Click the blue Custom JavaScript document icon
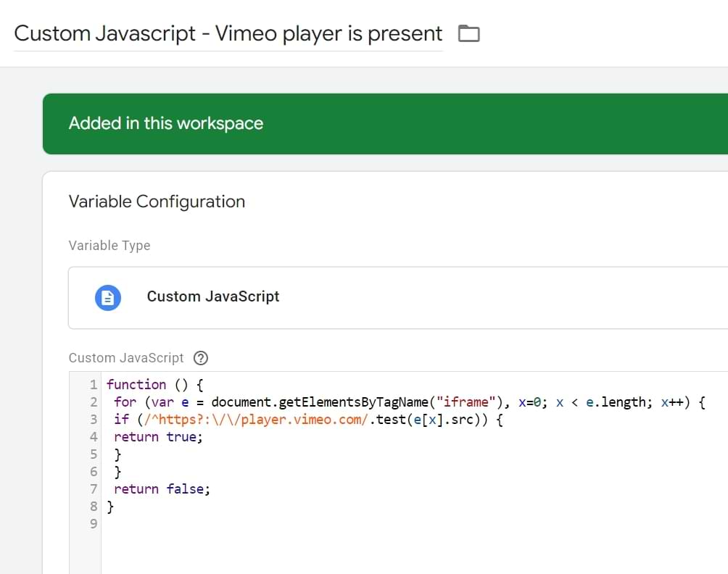Viewport: 728px width, 574px height. [108, 297]
